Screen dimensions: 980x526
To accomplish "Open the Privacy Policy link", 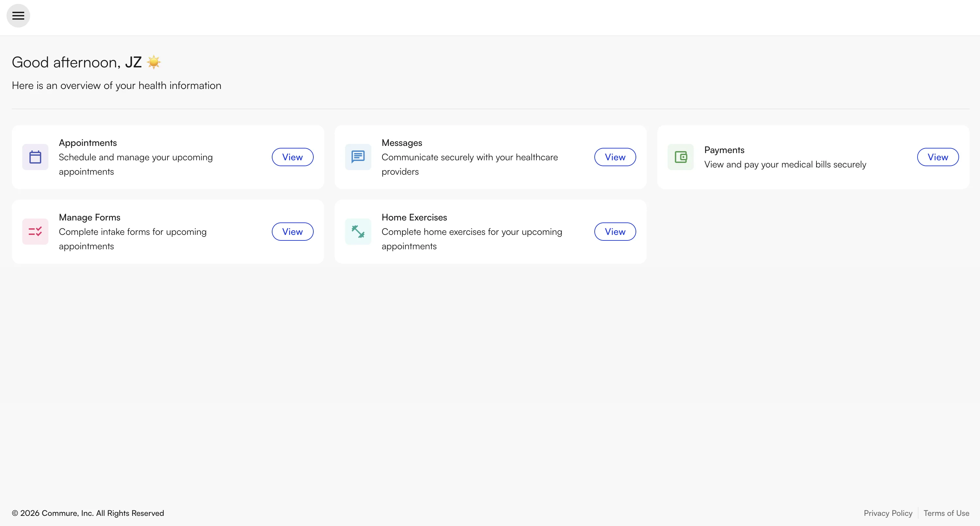I will (888, 513).
